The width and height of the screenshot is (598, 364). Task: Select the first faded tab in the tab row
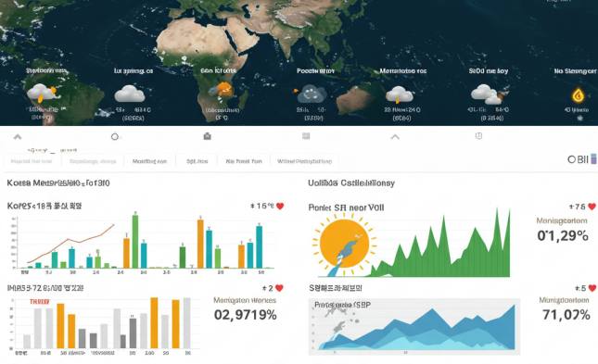[32, 161]
